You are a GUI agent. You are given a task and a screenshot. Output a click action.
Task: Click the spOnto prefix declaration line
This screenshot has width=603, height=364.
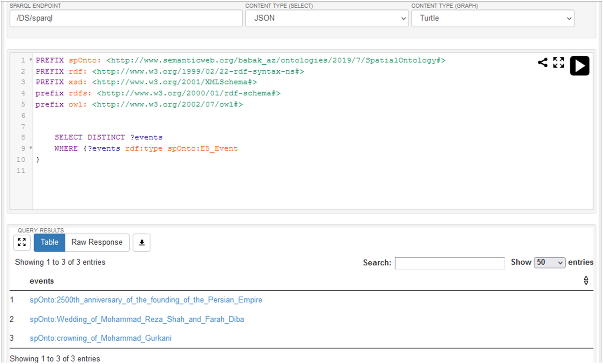(241, 60)
